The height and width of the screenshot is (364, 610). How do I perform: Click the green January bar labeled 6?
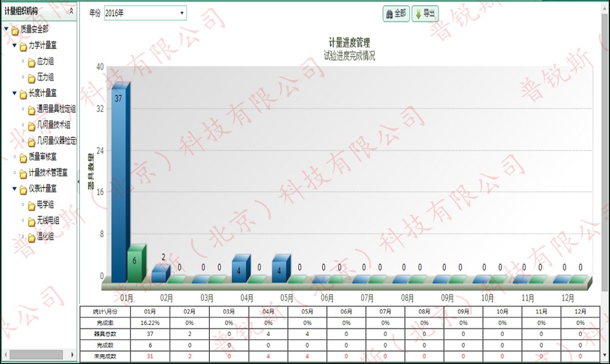[x=135, y=263]
